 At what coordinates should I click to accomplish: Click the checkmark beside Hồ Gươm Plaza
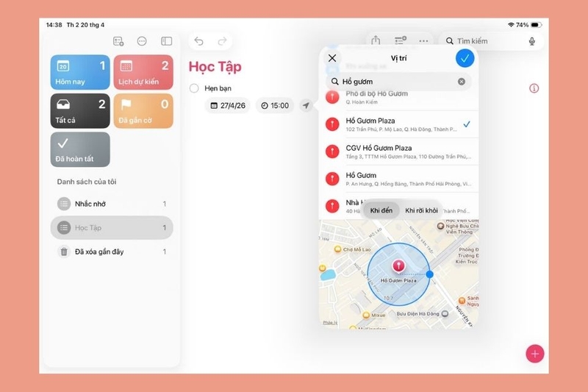[467, 124]
